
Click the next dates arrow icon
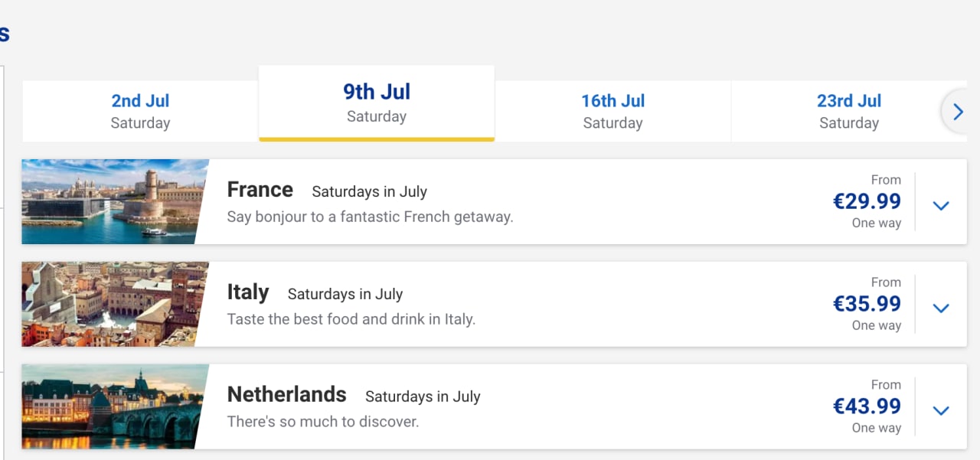coord(957,113)
